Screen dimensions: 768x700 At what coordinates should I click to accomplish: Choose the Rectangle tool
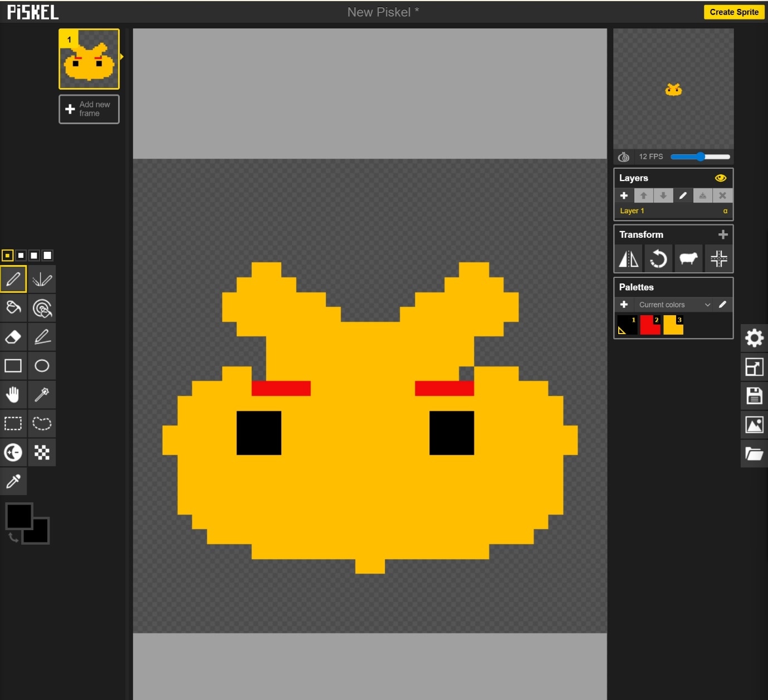coord(13,366)
